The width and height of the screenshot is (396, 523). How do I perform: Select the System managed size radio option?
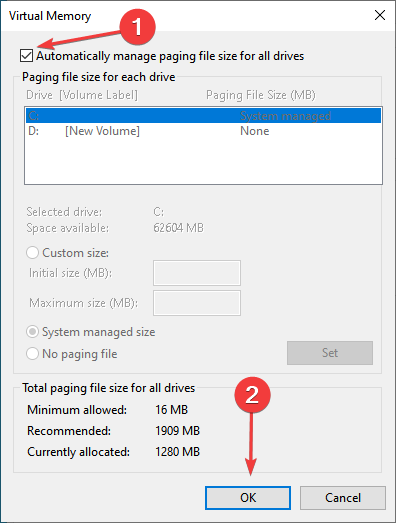coord(32,332)
